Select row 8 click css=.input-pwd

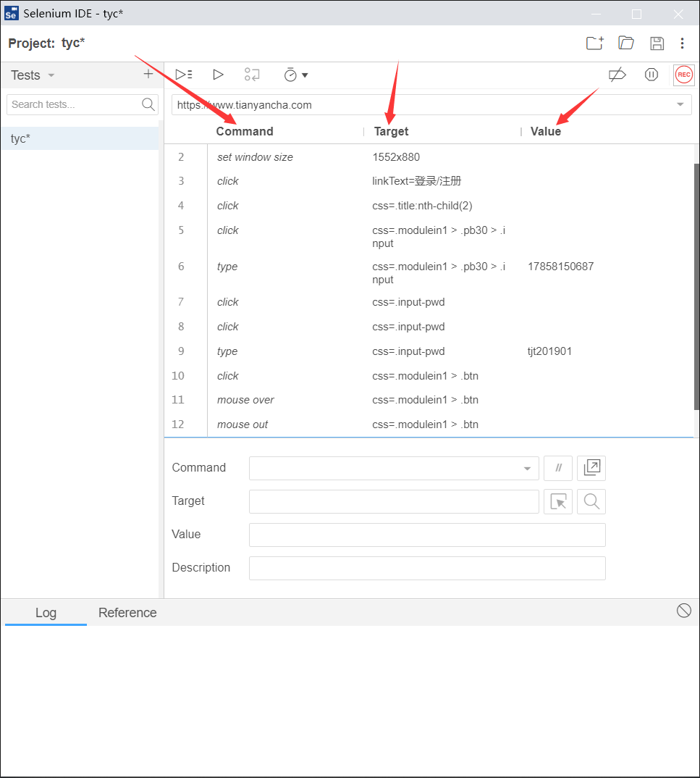429,327
